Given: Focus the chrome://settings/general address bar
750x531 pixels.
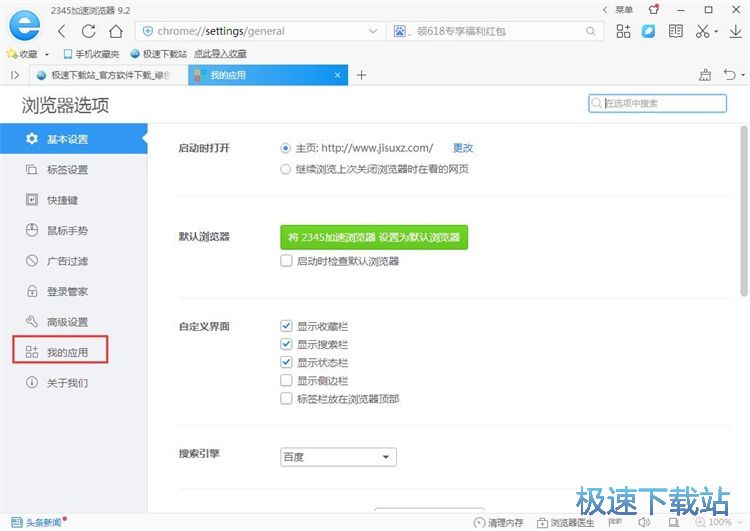Looking at the screenshot, I should pos(261,32).
